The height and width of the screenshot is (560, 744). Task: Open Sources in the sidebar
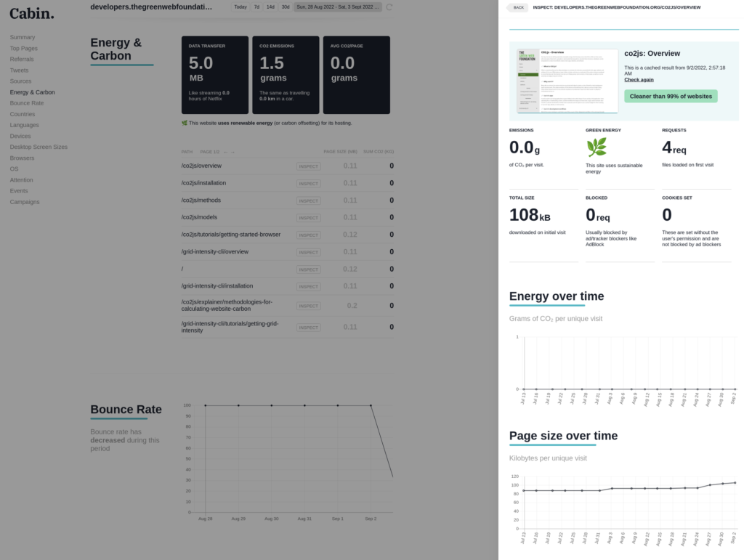point(20,81)
